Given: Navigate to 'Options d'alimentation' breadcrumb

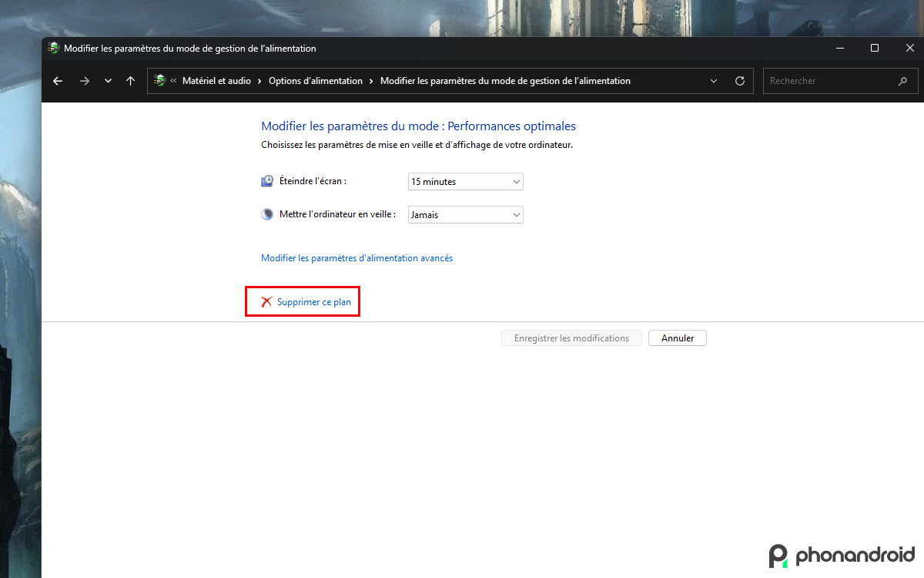Looking at the screenshot, I should 316,80.
